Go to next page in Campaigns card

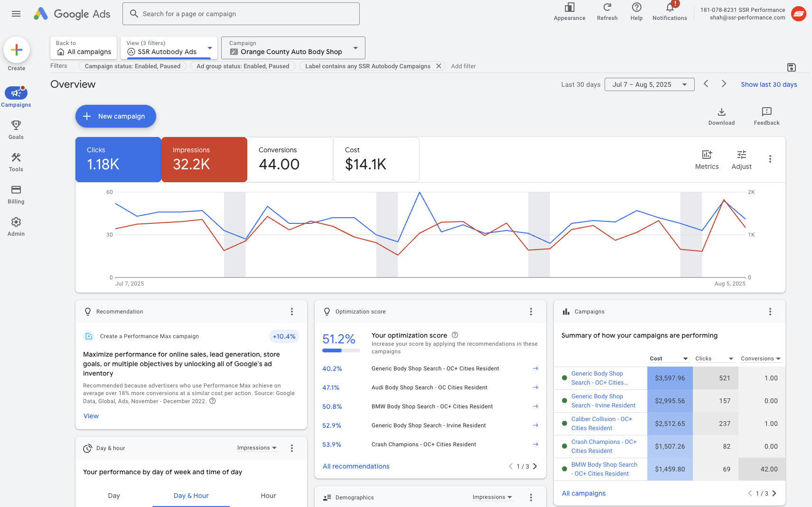click(x=774, y=493)
